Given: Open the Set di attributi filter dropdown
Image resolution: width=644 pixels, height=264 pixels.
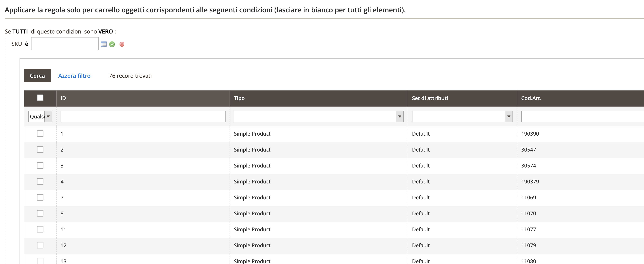Looking at the screenshot, I should [x=509, y=116].
